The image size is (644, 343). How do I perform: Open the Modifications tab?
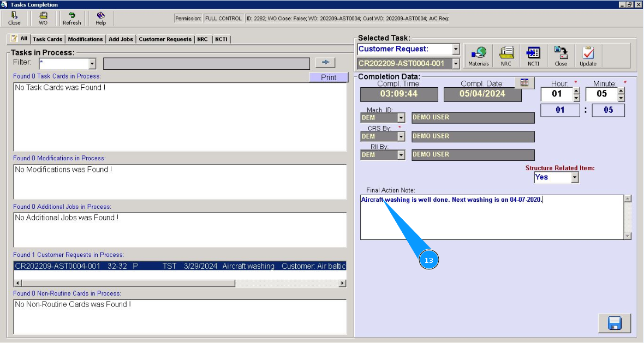(x=86, y=39)
